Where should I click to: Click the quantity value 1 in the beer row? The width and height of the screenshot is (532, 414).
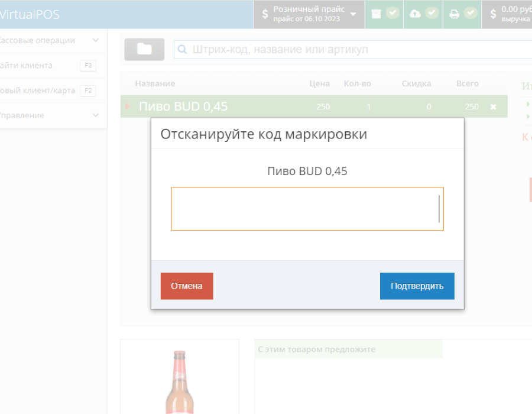pyautogui.click(x=368, y=106)
